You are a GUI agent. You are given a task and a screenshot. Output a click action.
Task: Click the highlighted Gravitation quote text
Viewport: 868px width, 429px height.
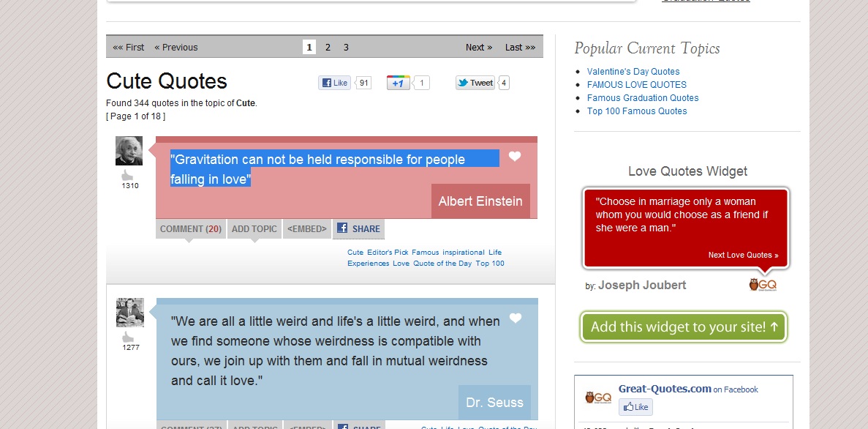click(x=334, y=169)
